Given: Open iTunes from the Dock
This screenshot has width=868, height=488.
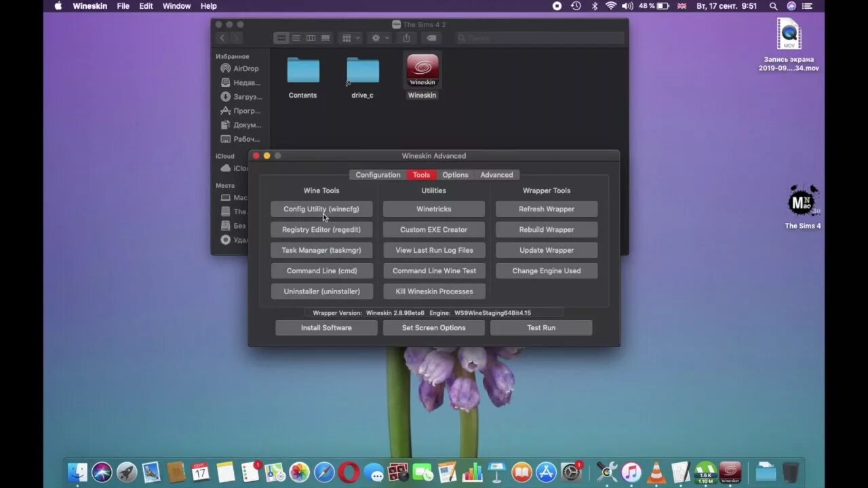Looking at the screenshot, I should coord(631,472).
